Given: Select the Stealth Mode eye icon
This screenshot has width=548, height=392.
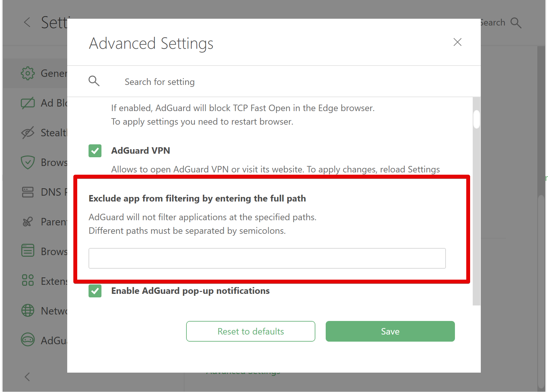Looking at the screenshot, I should [28, 133].
